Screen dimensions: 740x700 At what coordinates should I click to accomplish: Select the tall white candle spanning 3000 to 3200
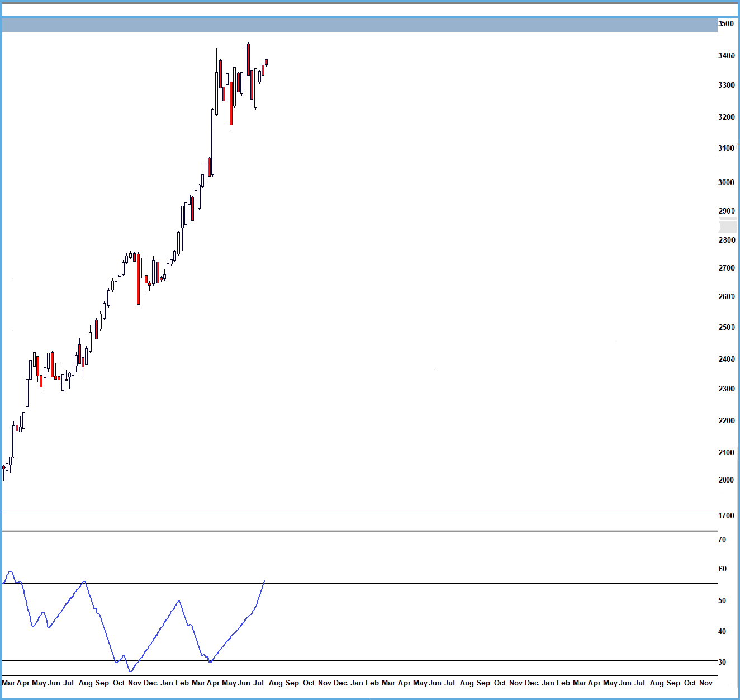pos(213,142)
